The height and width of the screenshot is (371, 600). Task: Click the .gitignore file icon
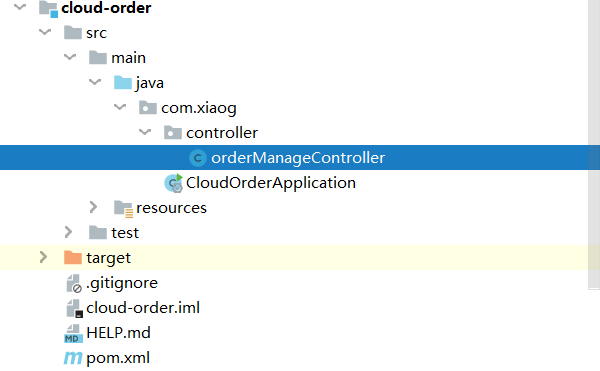click(73, 283)
